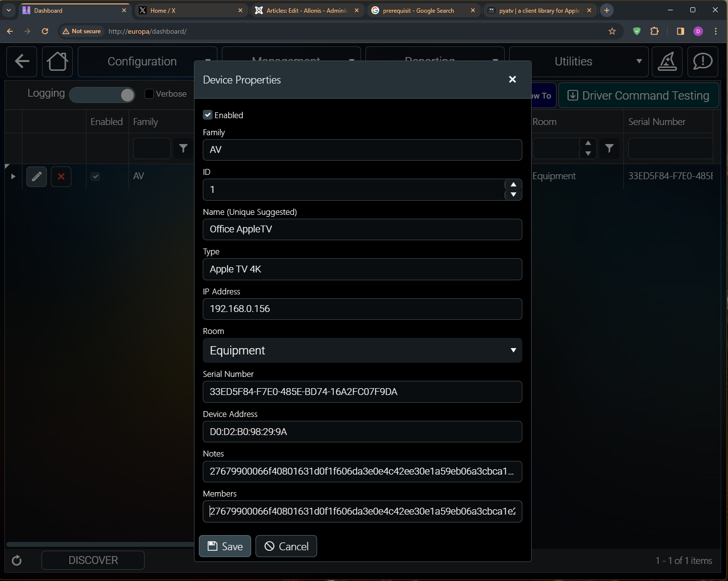Image resolution: width=728 pixels, height=581 pixels.
Task: Click the browser address bar URL
Action: tap(148, 31)
